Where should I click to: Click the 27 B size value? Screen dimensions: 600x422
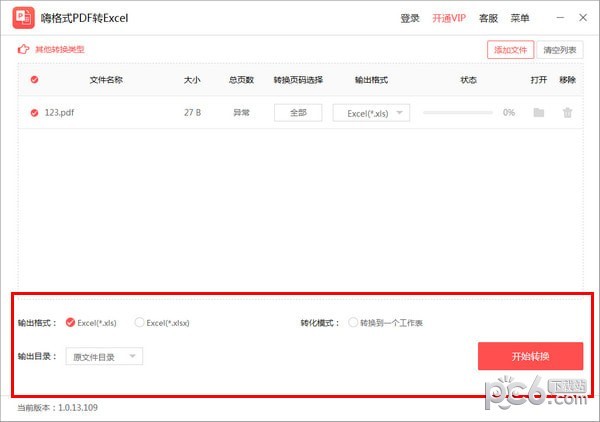pyautogui.click(x=192, y=112)
